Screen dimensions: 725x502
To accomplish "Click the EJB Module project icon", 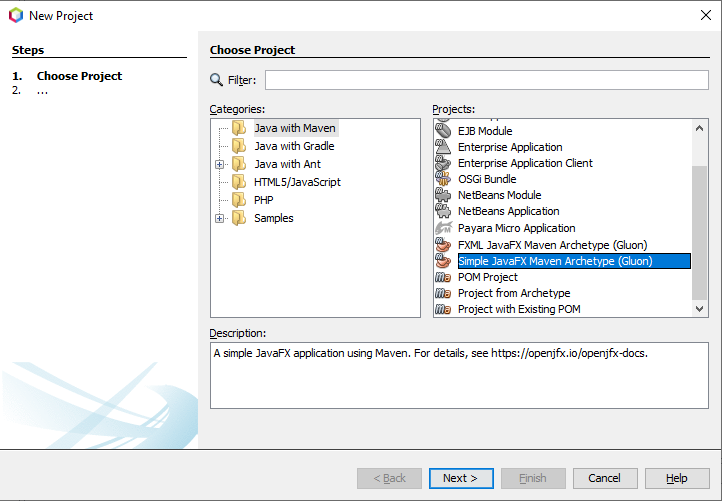I will (x=443, y=131).
